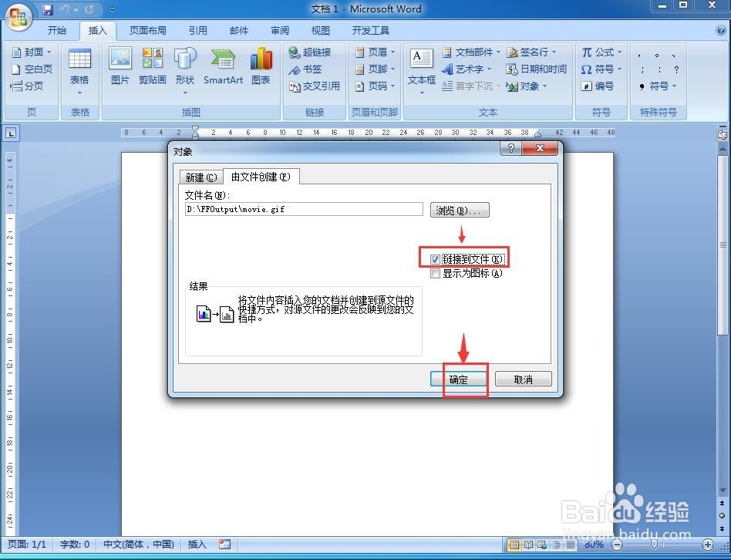Image resolution: width=731 pixels, height=560 pixels.
Task: Switch to Full Screen Reading view
Action: click(x=528, y=545)
